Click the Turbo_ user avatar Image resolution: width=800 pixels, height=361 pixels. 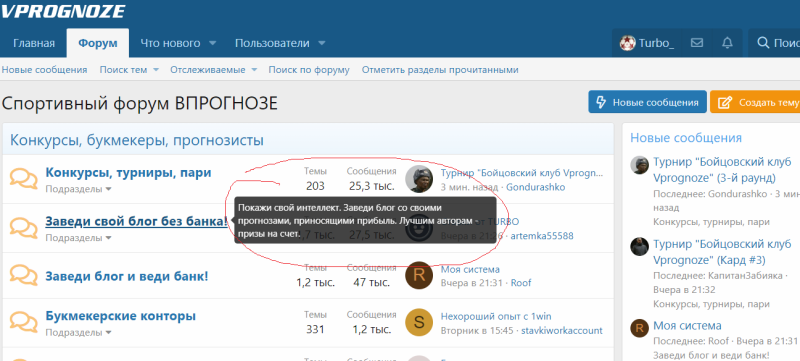coord(628,43)
